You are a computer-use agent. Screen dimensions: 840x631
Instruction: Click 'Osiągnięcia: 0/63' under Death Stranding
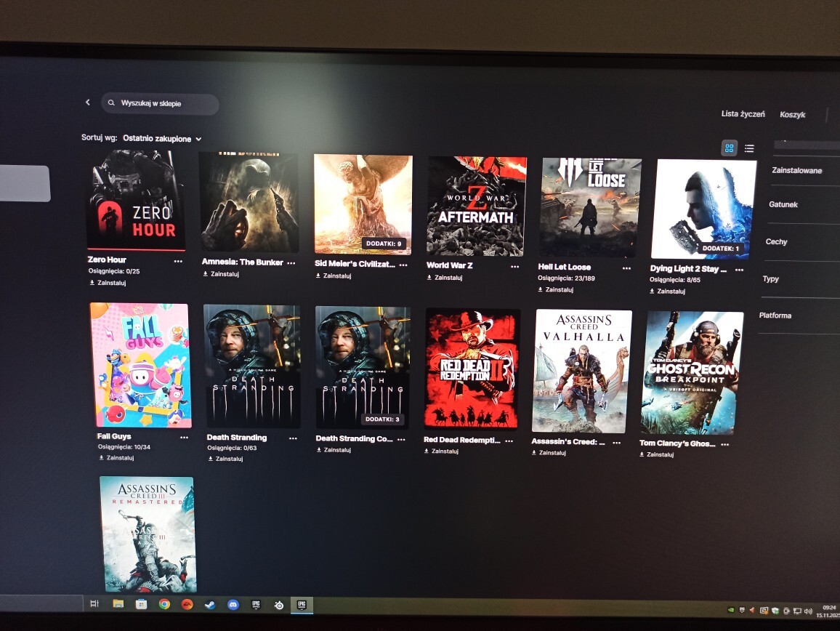(x=232, y=449)
